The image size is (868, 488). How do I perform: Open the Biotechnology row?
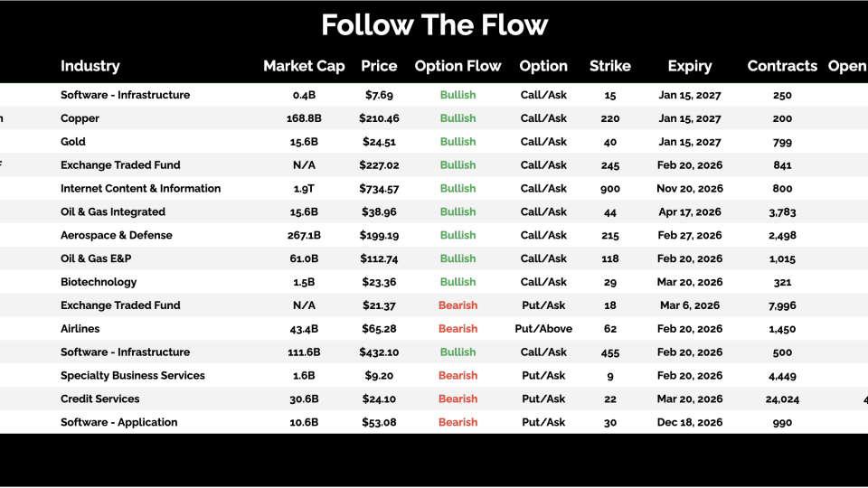(99, 282)
